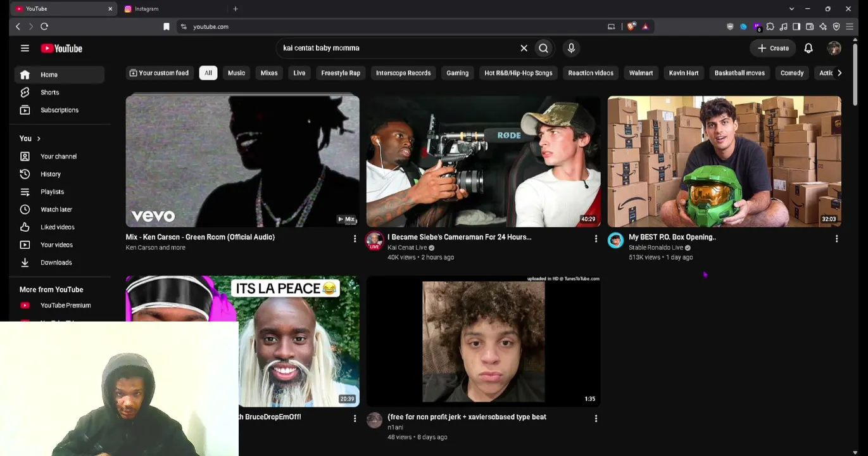The width and height of the screenshot is (868, 456).
Task: Open the notifications bell
Action: (808, 48)
